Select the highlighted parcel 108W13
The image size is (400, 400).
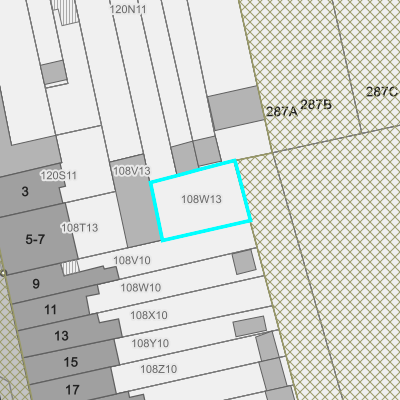201,200
